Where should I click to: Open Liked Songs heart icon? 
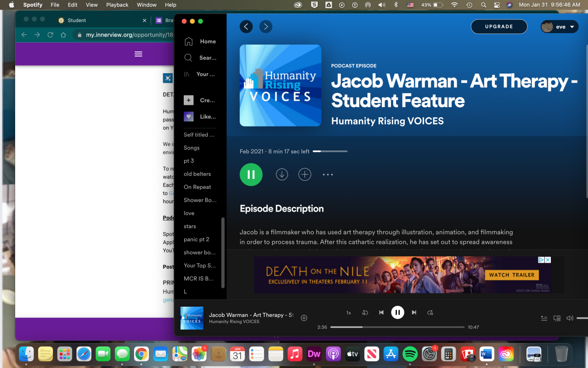(188, 116)
